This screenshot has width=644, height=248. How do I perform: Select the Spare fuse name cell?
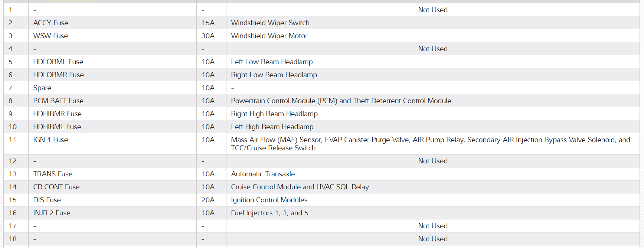point(42,88)
